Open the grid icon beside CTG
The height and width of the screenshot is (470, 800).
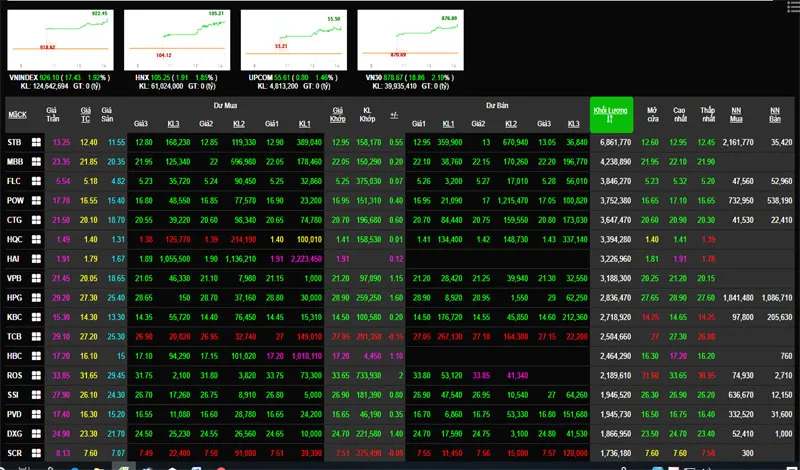coord(36,220)
